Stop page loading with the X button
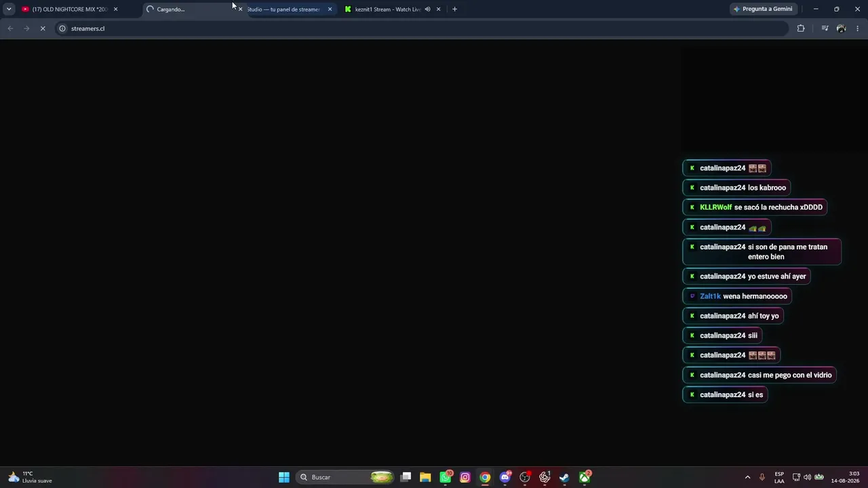 tap(42, 28)
